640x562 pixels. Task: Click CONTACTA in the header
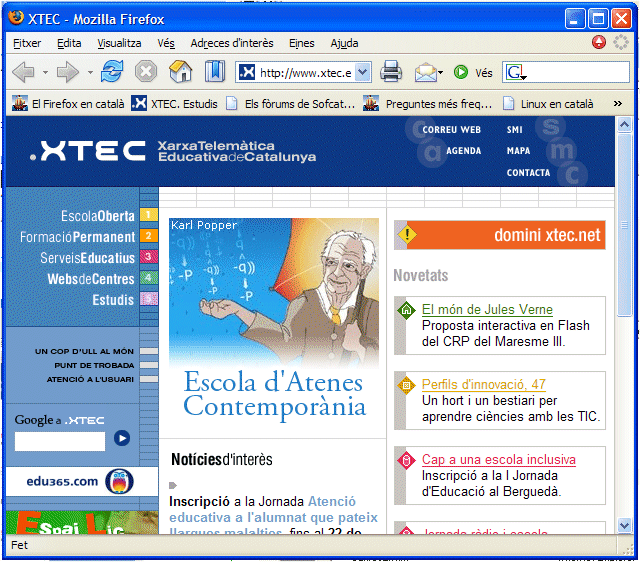coord(528,173)
